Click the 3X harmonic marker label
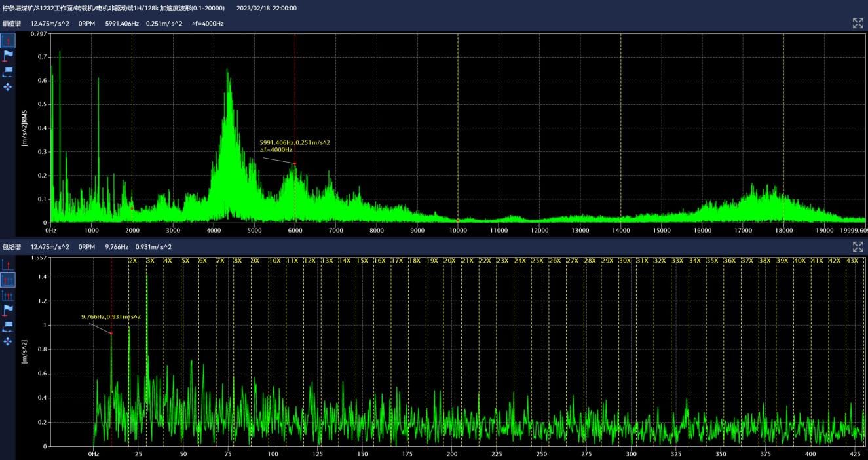Screen dimensions: 868x460 (151, 261)
